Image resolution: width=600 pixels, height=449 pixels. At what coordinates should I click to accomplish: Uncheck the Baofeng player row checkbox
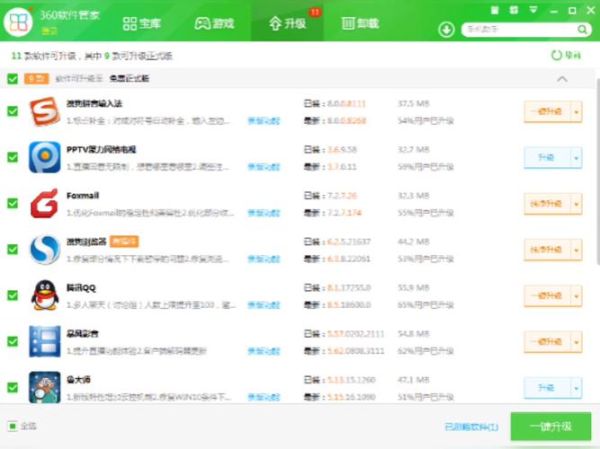click(13, 341)
